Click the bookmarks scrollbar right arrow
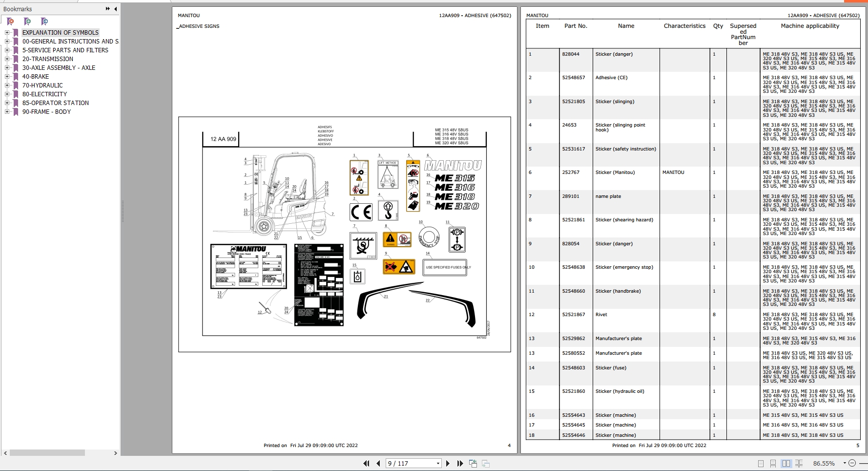The height and width of the screenshot is (471, 868). pos(115,453)
